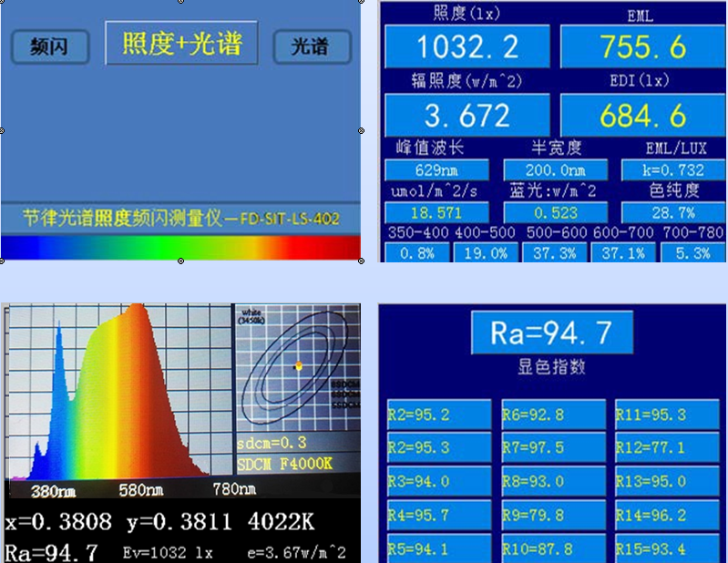The image size is (728, 563).
Task: Click the Ra=94.7 header box
Action: click(x=550, y=333)
